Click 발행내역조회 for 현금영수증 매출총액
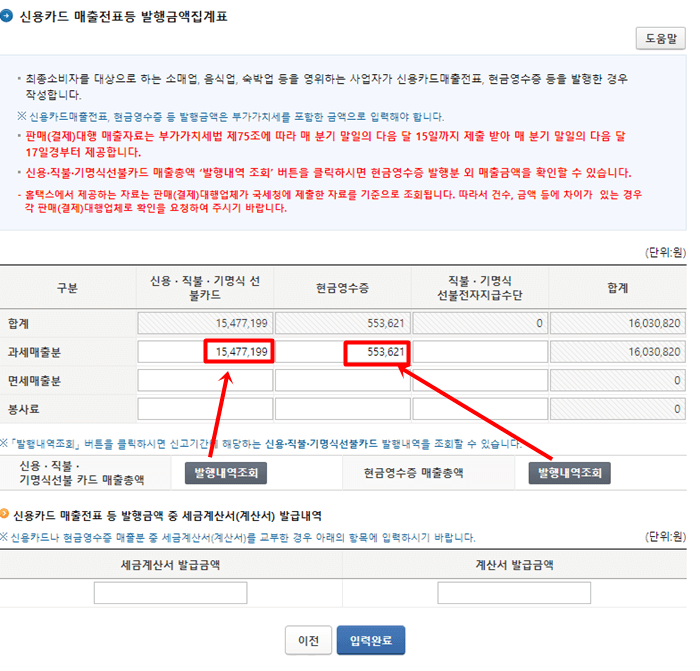Screen dimensions: 700x671 click(569, 473)
